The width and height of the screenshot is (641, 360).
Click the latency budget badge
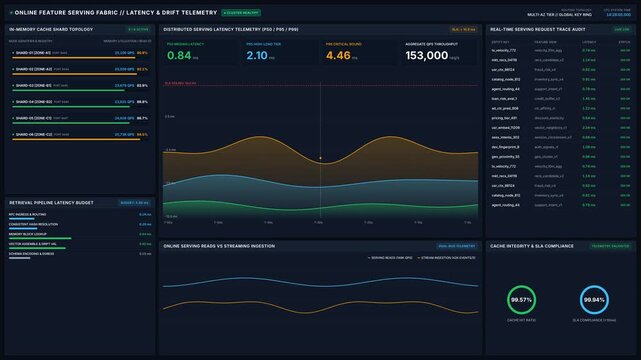pos(135,203)
